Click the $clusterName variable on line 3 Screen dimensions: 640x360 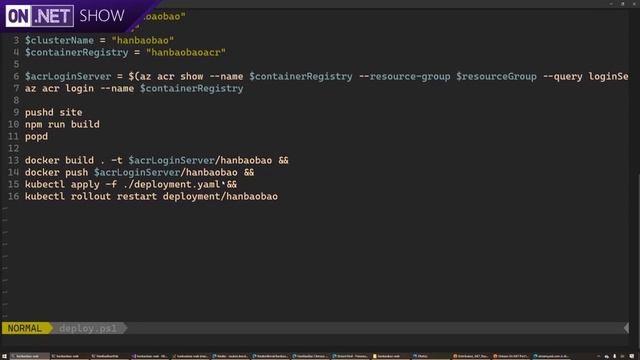[x=59, y=40]
